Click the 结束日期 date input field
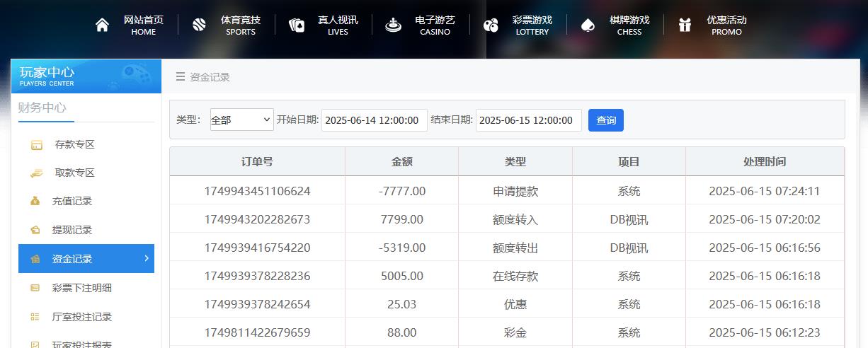 click(529, 120)
